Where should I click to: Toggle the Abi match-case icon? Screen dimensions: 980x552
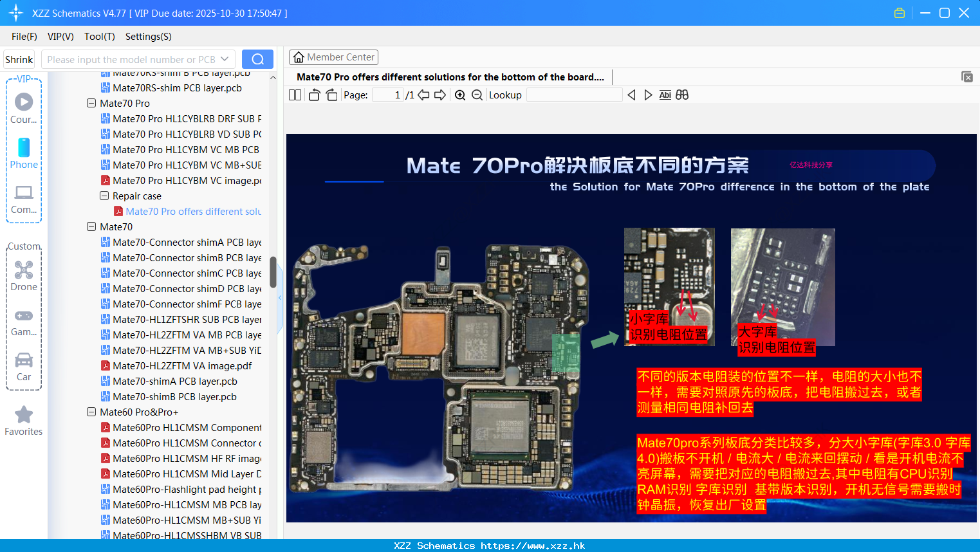pos(665,95)
